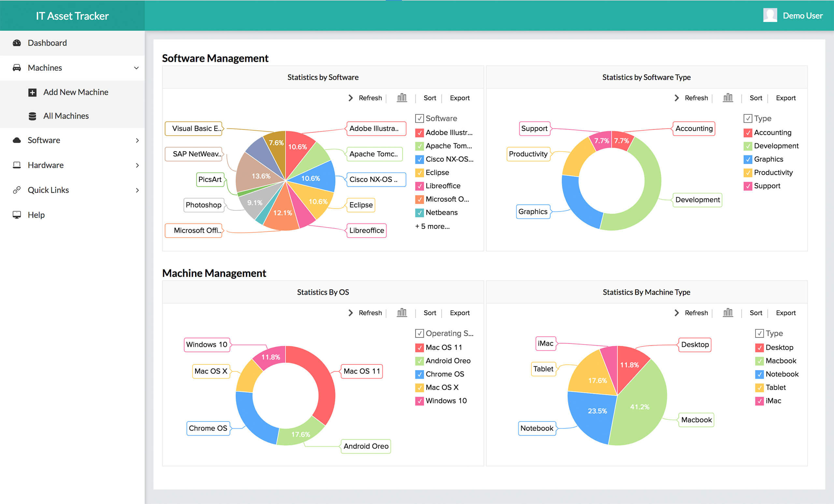Collapse the Machines sidebar section
This screenshot has width=834, height=504.
(136, 68)
